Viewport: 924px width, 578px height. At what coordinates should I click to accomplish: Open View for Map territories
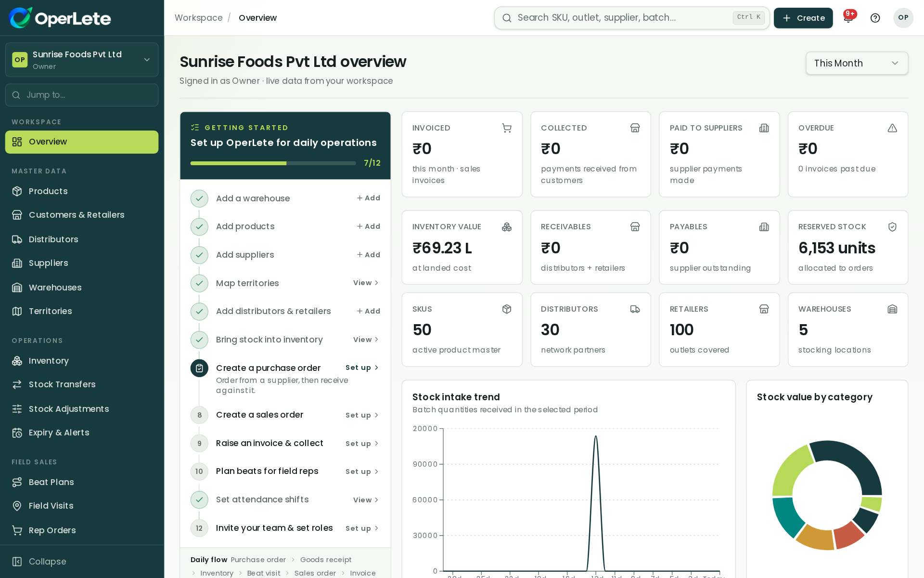pyautogui.click(x=366, y=283)
